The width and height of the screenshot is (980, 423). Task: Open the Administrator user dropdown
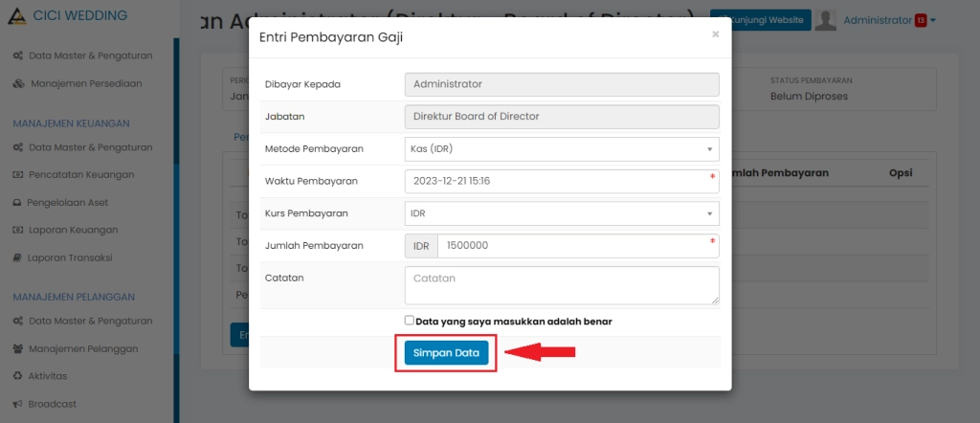pos(889,20)
